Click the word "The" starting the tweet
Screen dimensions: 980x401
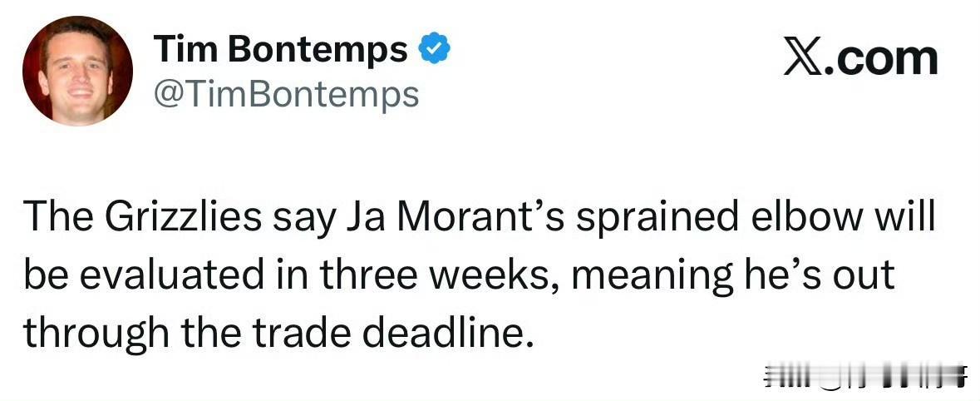click(x=60, y=218)
